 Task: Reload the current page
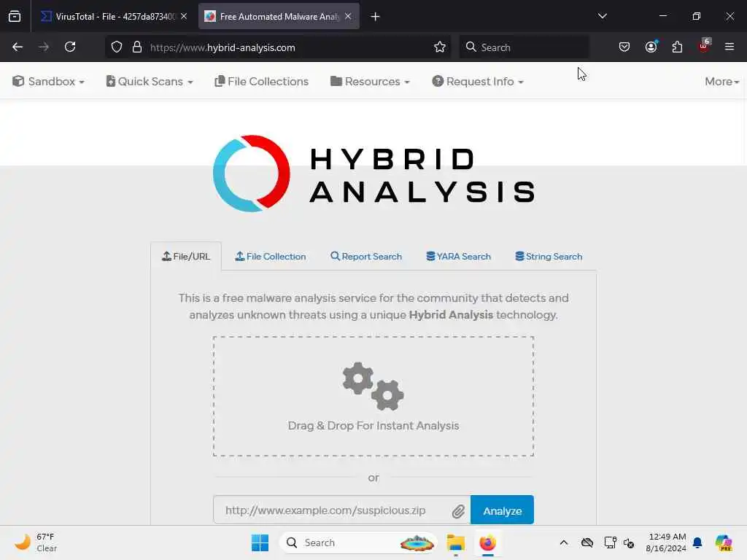tap(70, 47)
